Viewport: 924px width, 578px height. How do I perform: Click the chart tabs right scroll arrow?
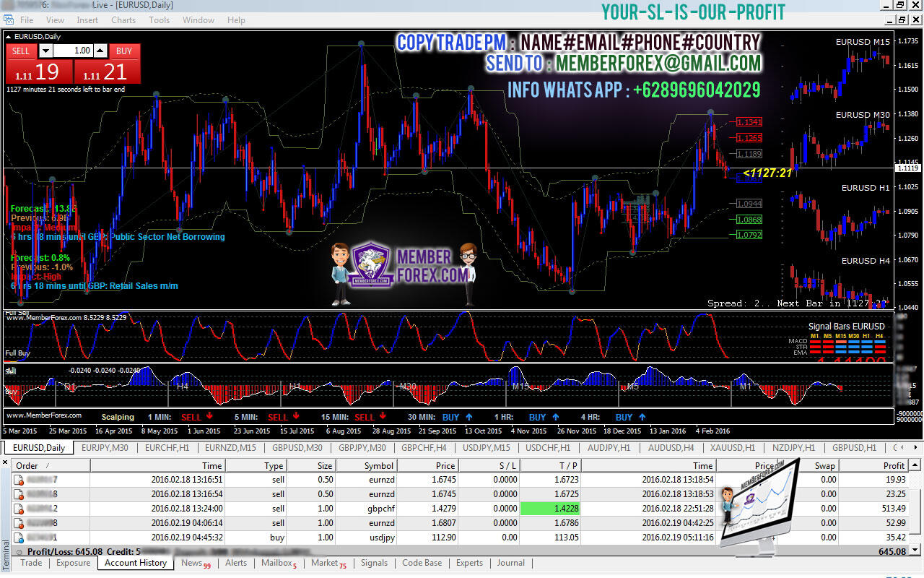click(x=918, y=448)
